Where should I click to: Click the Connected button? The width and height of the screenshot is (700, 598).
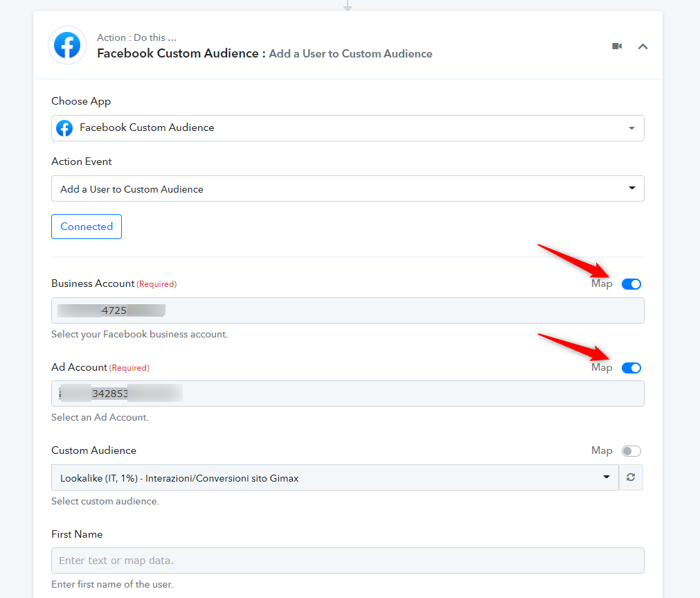[x=87, y=227]
